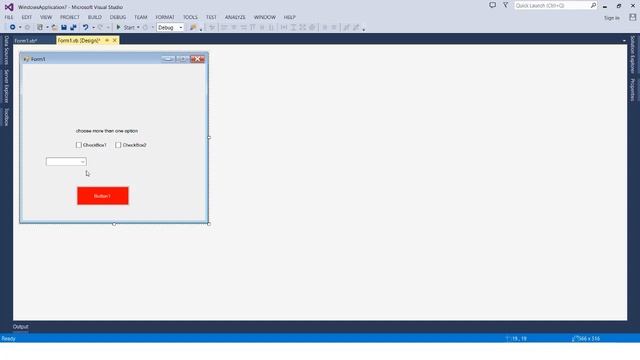
Task: Open the Solution Explorer side tab
Action: (x=633, y=54)
